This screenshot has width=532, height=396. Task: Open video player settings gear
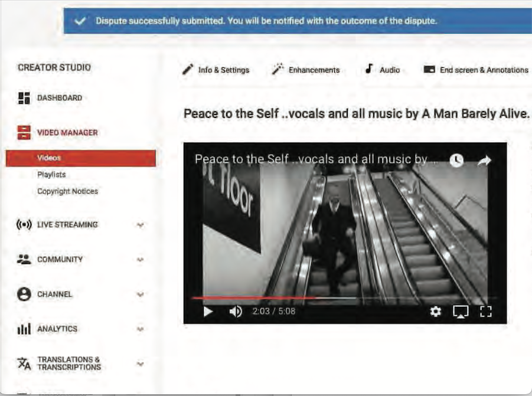coord(436,311)
